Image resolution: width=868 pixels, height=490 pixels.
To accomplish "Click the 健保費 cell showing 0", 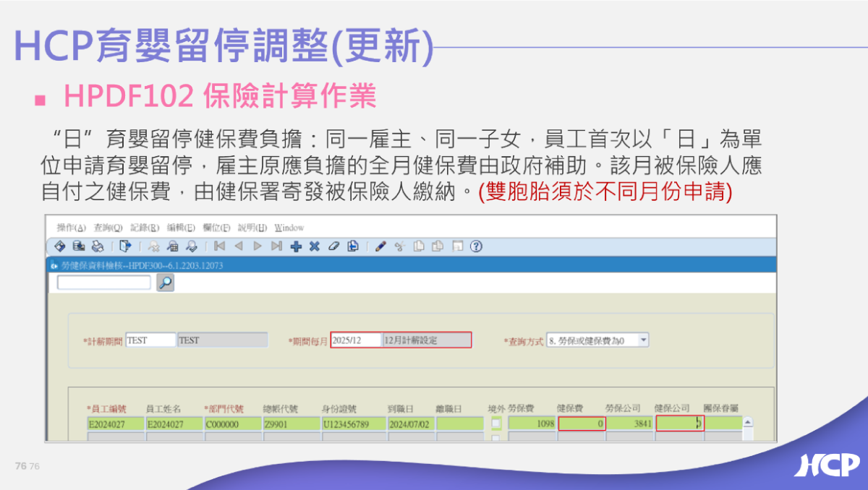I will pos(582,424).
